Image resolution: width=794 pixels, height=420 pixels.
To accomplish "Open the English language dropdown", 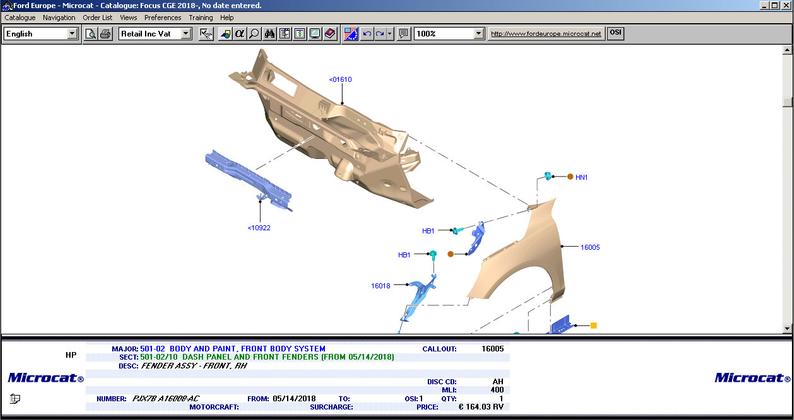I will [72, 34].
